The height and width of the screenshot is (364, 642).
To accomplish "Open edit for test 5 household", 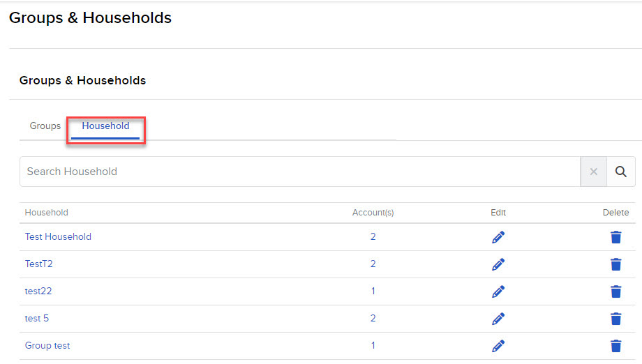I will pyautogui.click(x=498, y=319).
